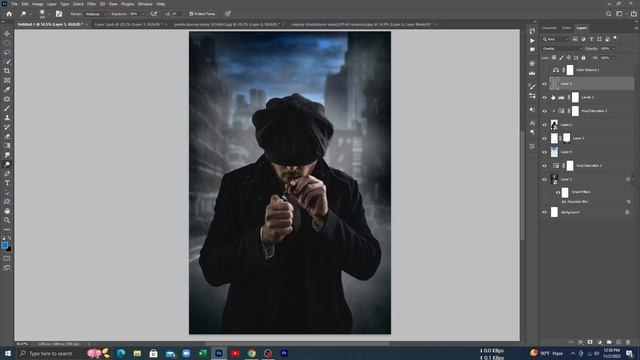
Task: Click the foreground color swatch
Action: [x=5, y=246]
